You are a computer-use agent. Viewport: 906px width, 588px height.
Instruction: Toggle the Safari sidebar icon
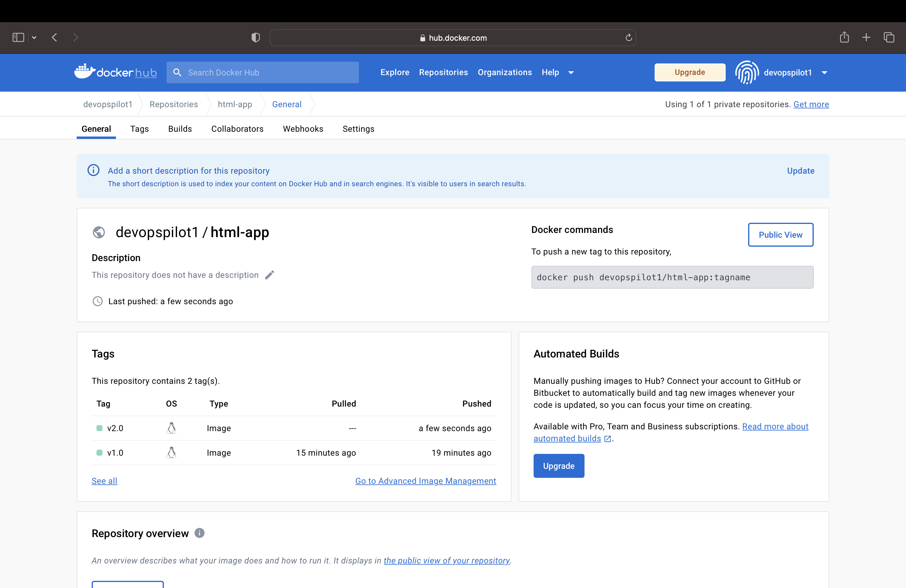[x=18, y=37]
